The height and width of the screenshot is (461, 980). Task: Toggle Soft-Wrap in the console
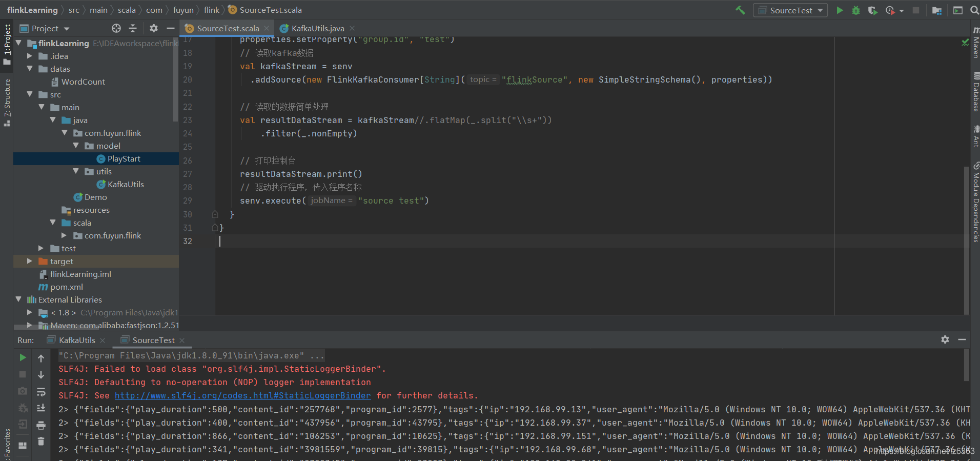coord(41,392)
